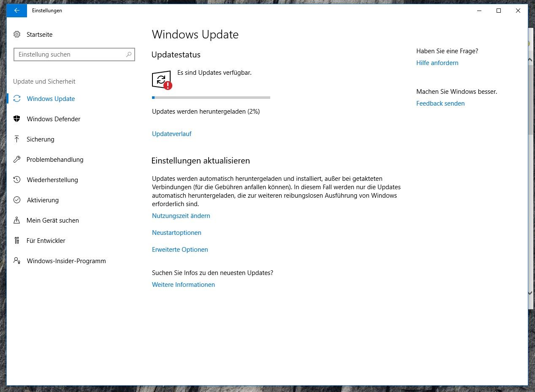This screenshot has height=392, width=535.
Task: Click the Windows Update page heading
Action: coord(195,35)
